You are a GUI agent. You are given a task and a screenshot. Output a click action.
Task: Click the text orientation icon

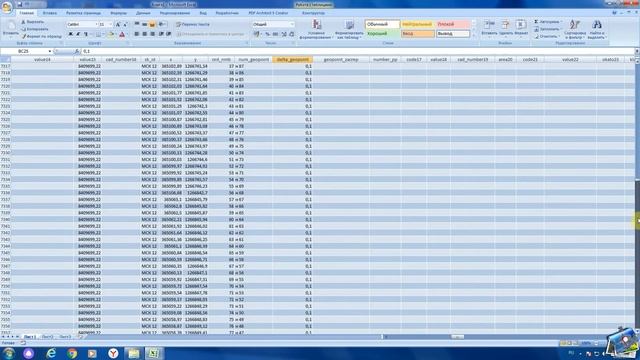coord(162,24)
